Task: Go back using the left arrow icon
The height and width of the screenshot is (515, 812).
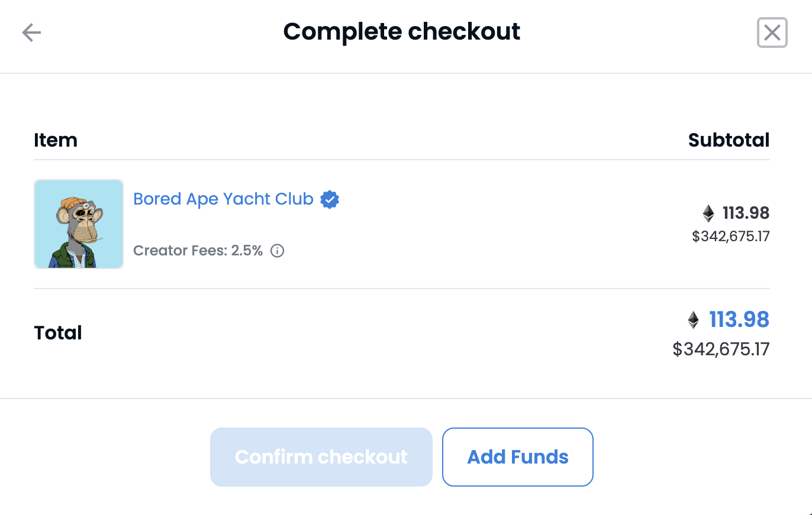Action: [31, 33]
